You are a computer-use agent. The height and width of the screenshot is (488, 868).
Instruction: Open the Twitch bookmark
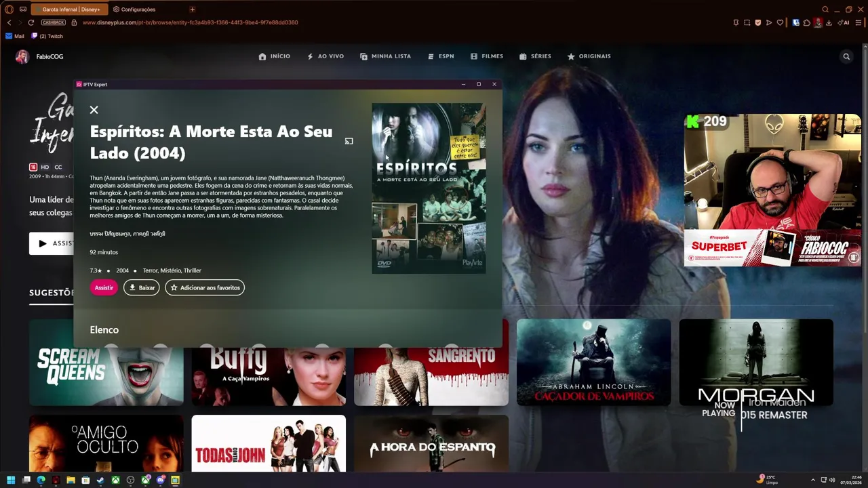click(x=47, y=36)
